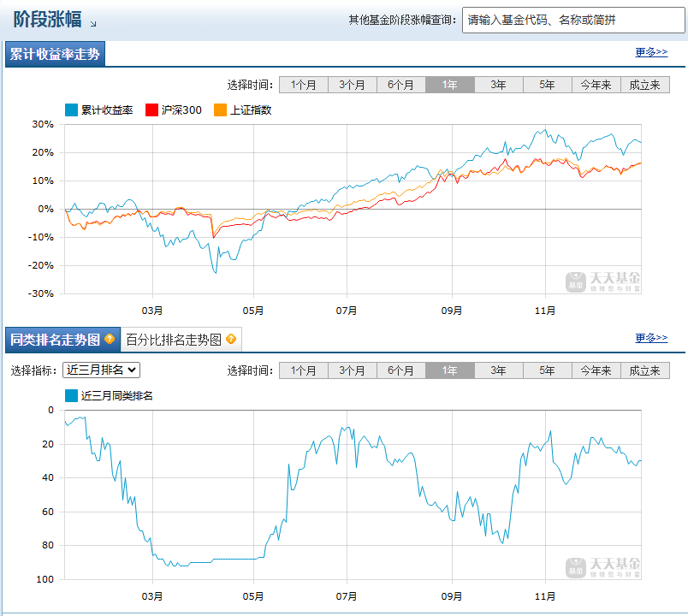The image size is (688, 616).
Task: Select 6个月 range for cumulative return chart
Action: tap(401, 85)
